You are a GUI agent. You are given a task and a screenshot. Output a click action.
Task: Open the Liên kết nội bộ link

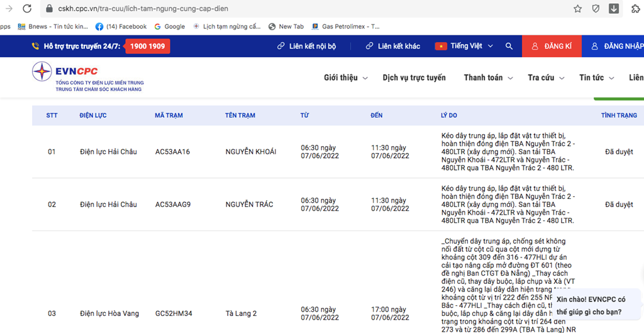pyautogui.click(x=306, y=47)
